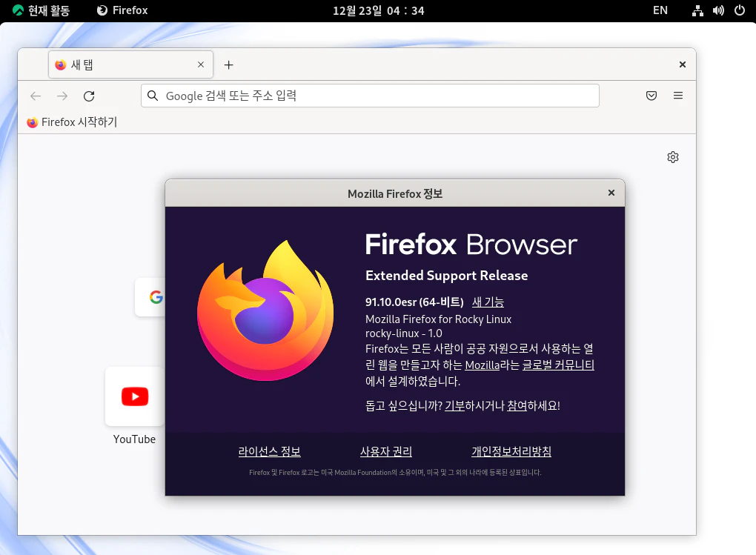Go back one page
This screenshot has height=555, width=756.
coord(36,96)
